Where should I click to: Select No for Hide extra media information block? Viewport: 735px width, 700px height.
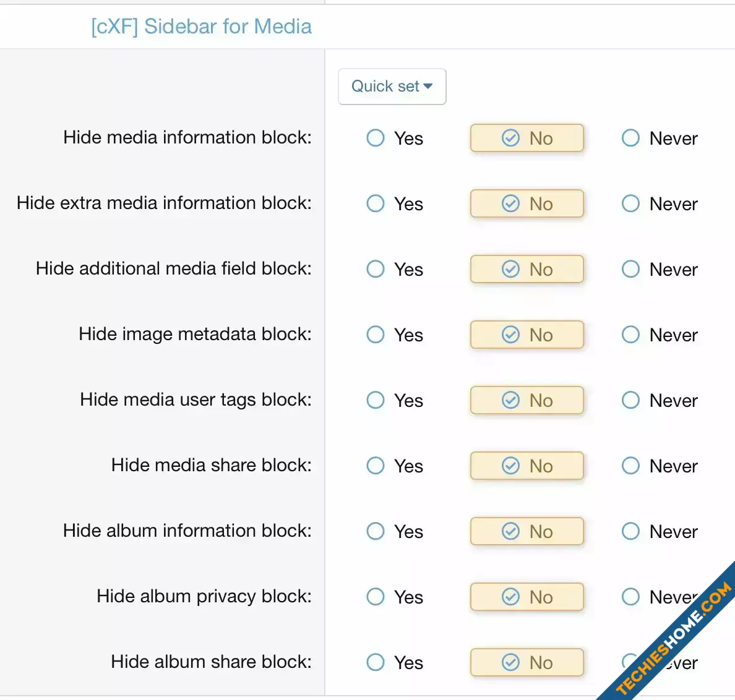[527, 204]
